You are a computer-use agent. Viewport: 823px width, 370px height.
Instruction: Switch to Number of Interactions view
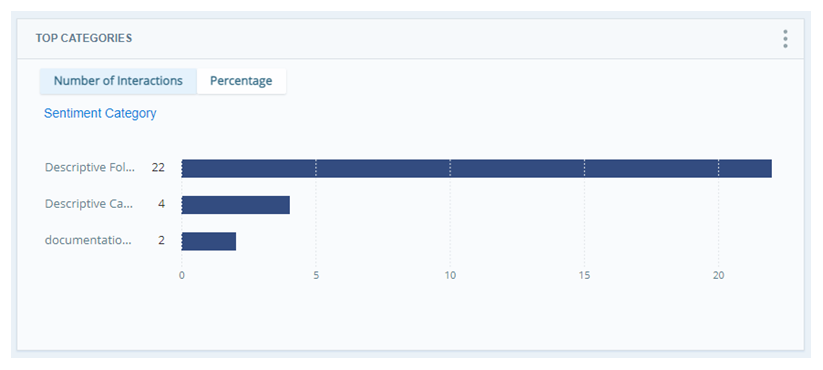(x=118, y=81)
